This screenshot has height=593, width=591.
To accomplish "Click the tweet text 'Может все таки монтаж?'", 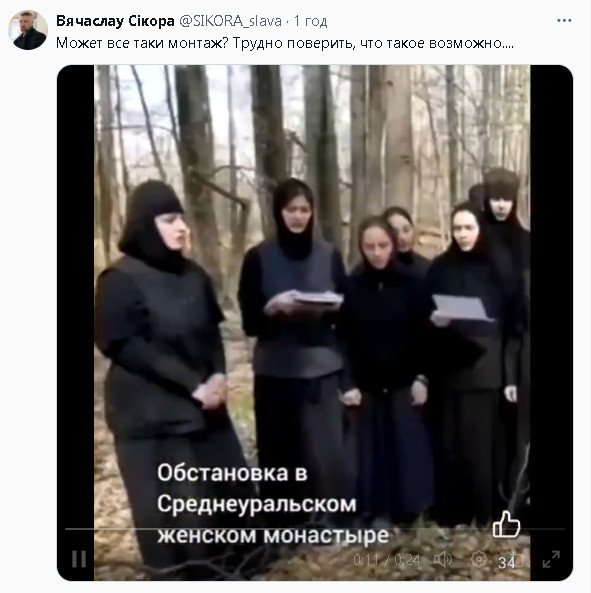I will click(142, 43).
